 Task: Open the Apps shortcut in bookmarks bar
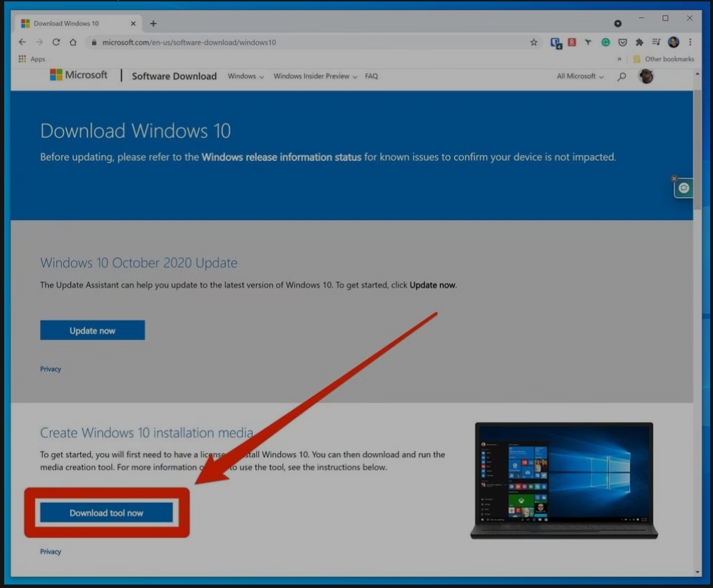click(32, 59)
